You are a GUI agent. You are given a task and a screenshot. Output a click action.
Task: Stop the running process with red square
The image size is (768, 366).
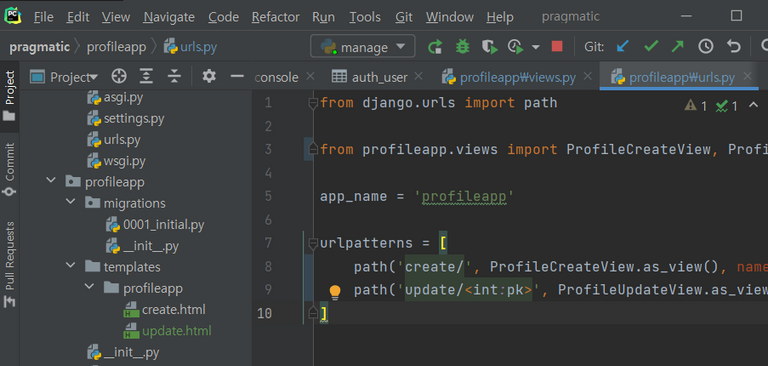tap(557, 47)
